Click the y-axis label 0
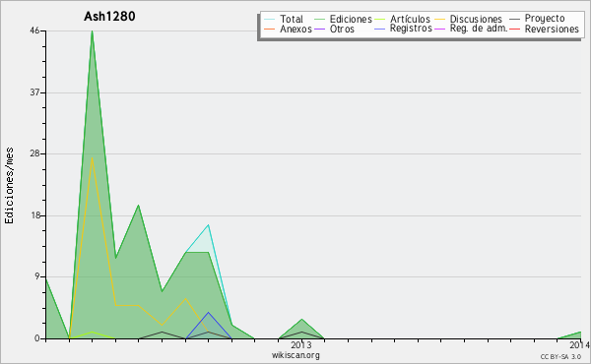 pyautogui.click(x=37, y=338)
